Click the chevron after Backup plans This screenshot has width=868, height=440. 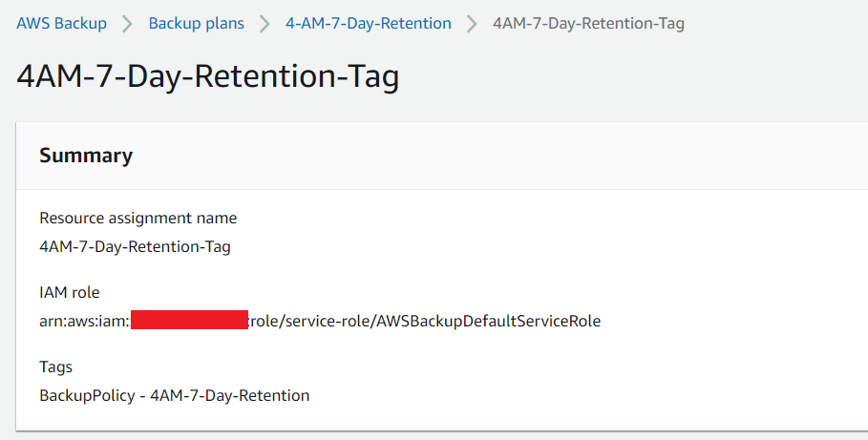pyautogui.click(x=265, y=24)
